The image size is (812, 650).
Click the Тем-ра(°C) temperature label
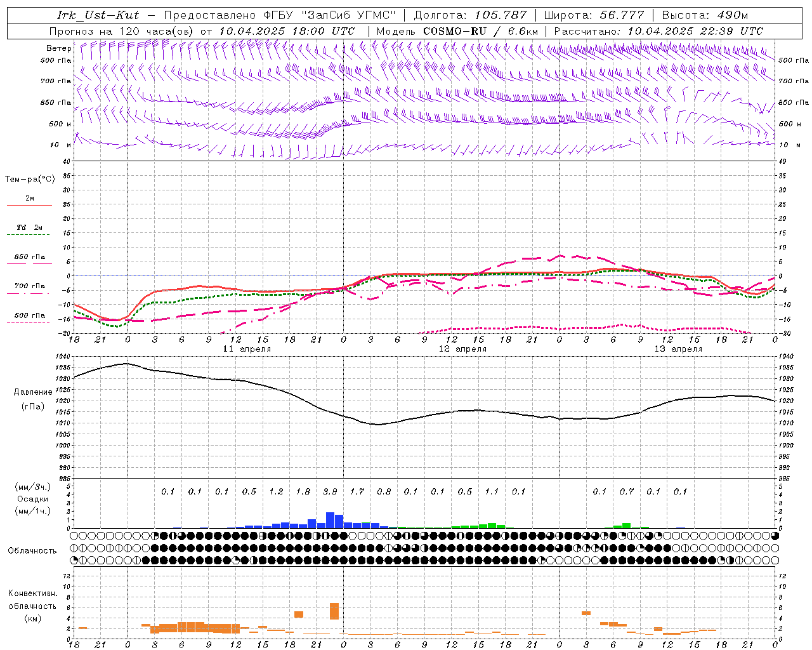click(30, 179)
